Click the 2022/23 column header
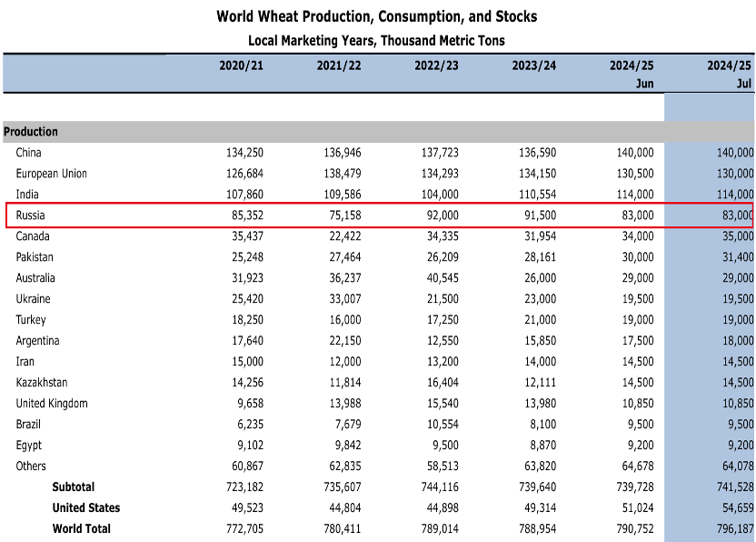The width and height of the screenshot is (756, 542). [436, 65]
